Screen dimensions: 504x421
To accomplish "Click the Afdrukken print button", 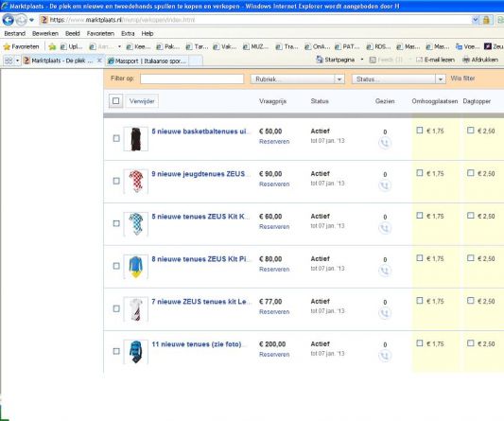I will tap(480, 60).
